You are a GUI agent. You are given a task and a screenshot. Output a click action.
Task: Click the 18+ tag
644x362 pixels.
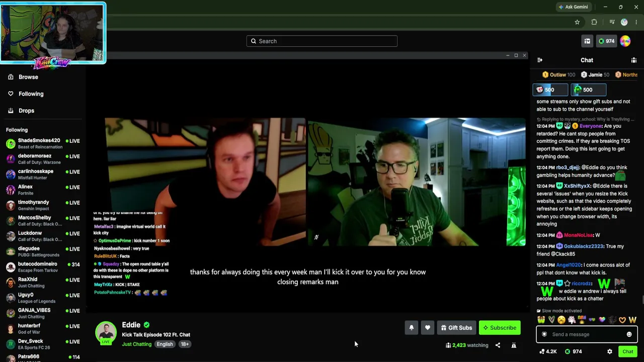[x=185, y=344]
